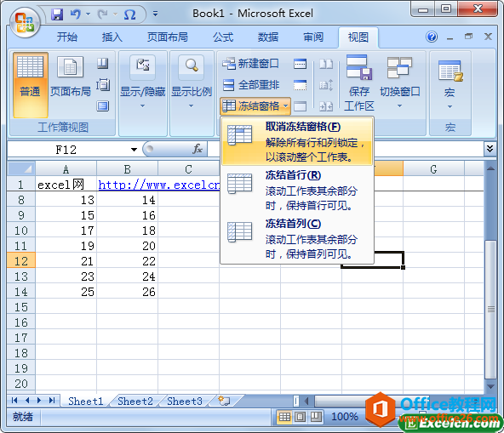Screen dimensions: 504x433
Task: Click the vertical scrollbar down arrow
Action: tap(490, 387)
